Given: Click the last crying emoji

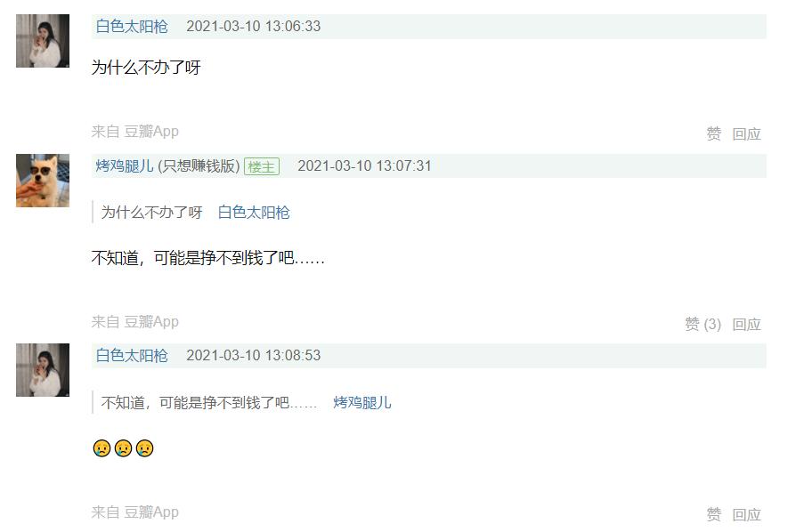Looking at the screenshot, I should click(x=145, y=447).
